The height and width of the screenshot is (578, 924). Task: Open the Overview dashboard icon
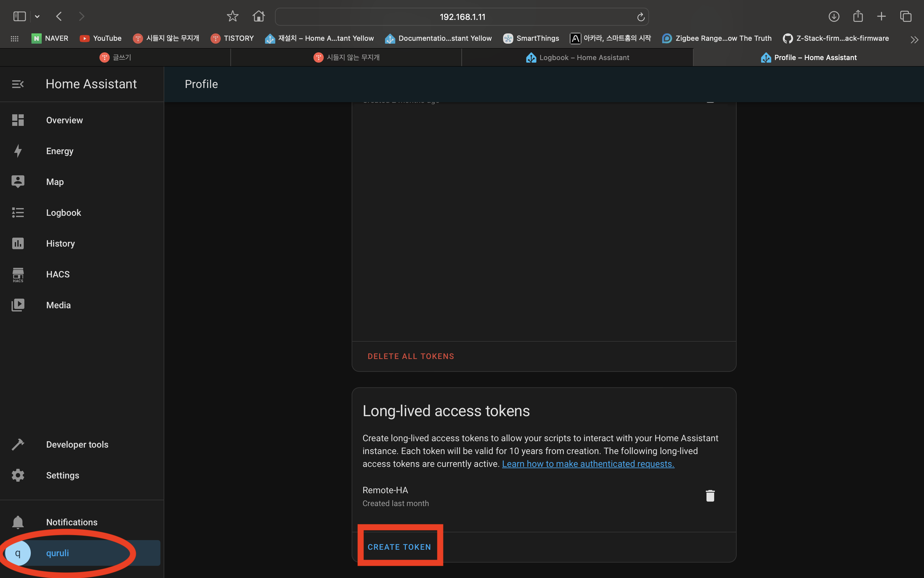(x=18, y=120)
